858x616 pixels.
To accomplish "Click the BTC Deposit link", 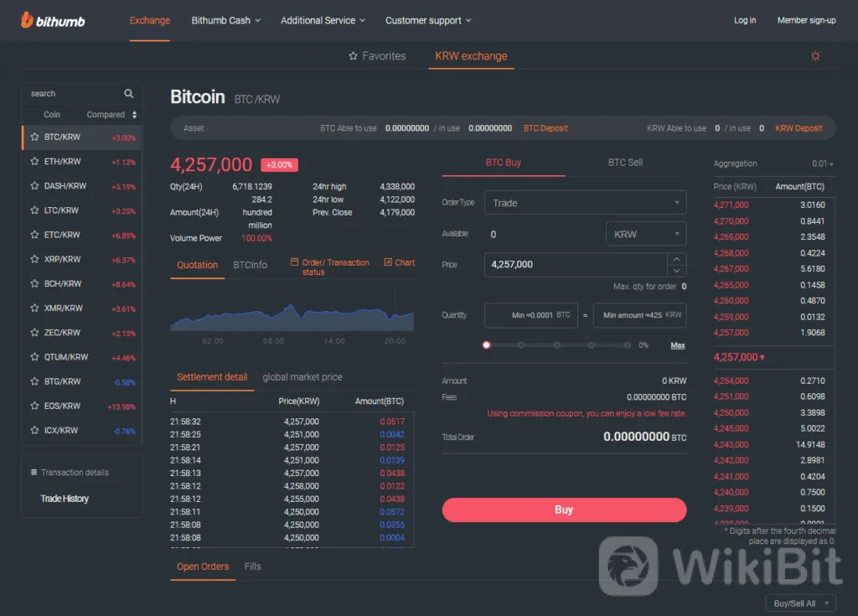I will tap(545, 128).
